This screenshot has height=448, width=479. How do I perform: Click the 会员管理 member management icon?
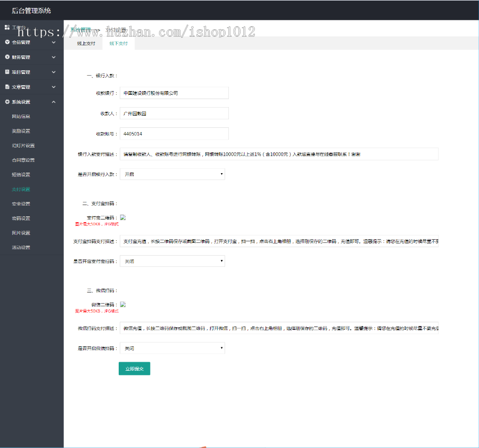[6, 42]
